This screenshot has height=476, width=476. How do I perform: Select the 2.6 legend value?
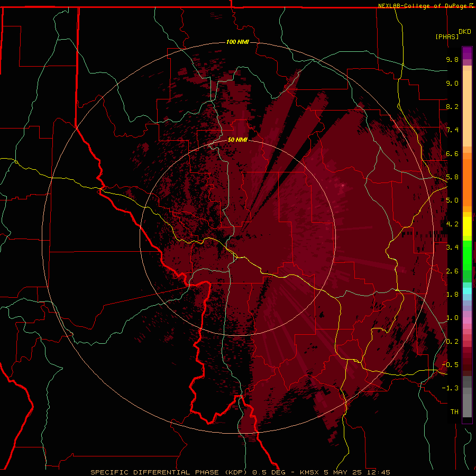[x=452, y=271]
